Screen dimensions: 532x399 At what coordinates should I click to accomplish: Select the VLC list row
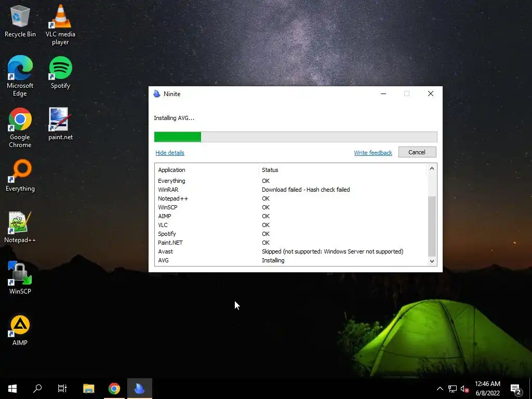(291, 225)
